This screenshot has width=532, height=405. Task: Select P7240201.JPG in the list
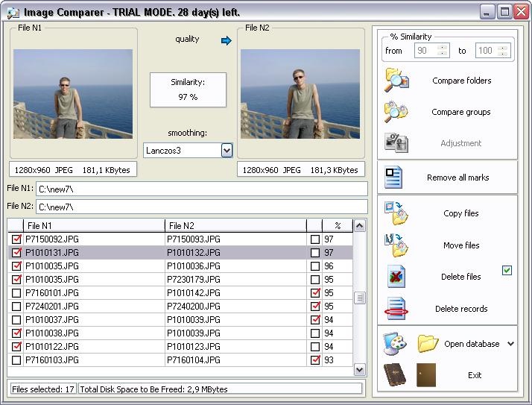click(52, 306)
